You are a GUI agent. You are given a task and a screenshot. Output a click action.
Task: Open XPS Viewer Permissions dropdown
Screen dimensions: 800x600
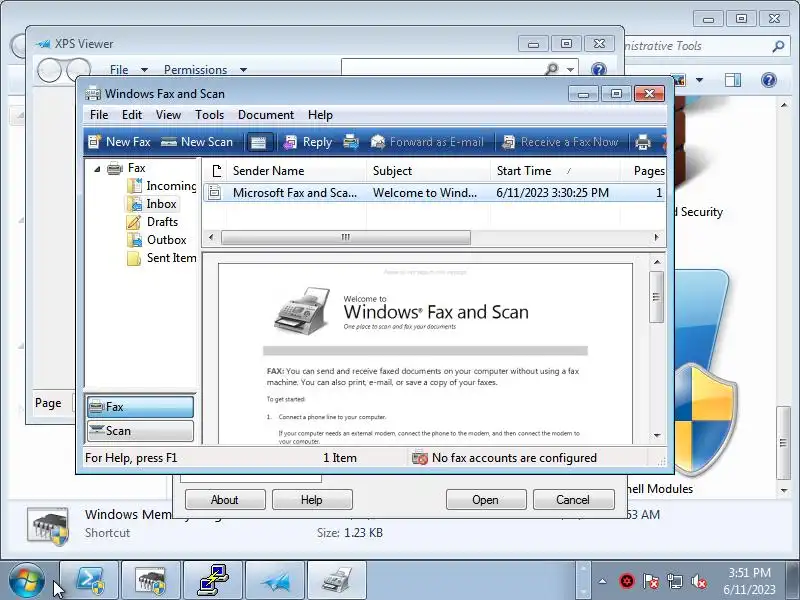click(x=205, y=69)
